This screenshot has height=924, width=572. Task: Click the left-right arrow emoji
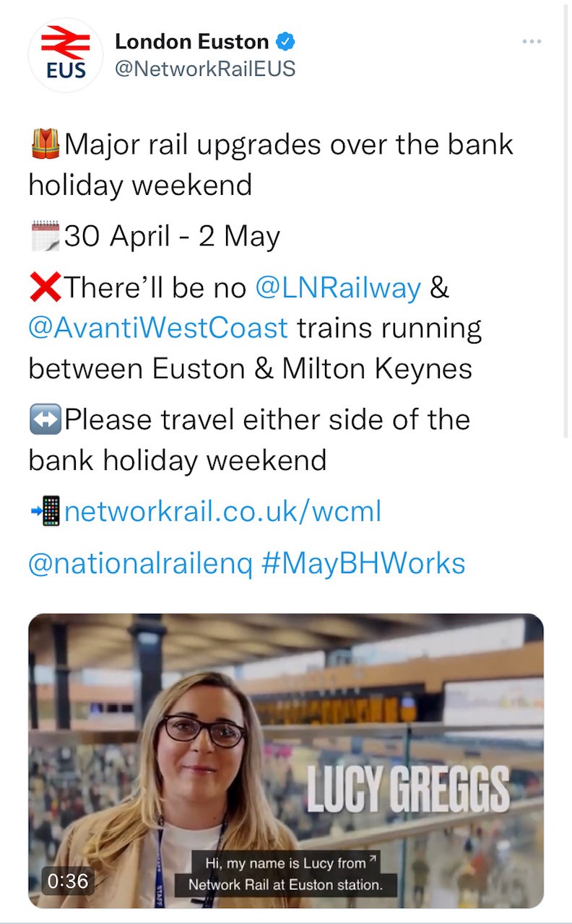point(45,420)
